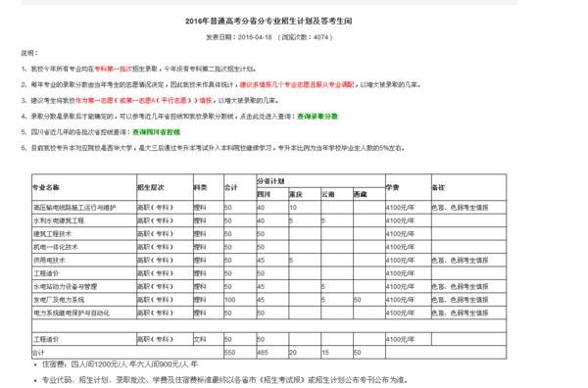Viewport: 588px width, 388px height.
Task: Click 4100元/年 tuition in 建筑工程技术 row
Action: 400,234
